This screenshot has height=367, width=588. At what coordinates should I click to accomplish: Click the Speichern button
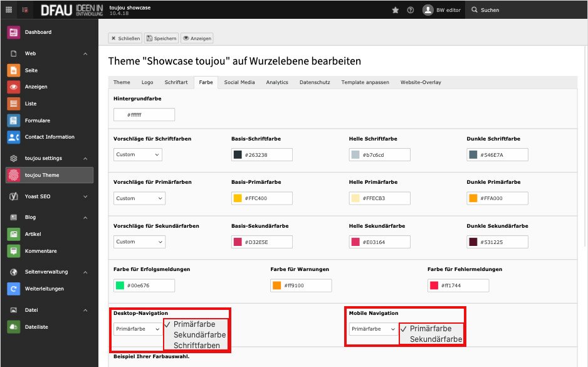click(x=161, y=38)
